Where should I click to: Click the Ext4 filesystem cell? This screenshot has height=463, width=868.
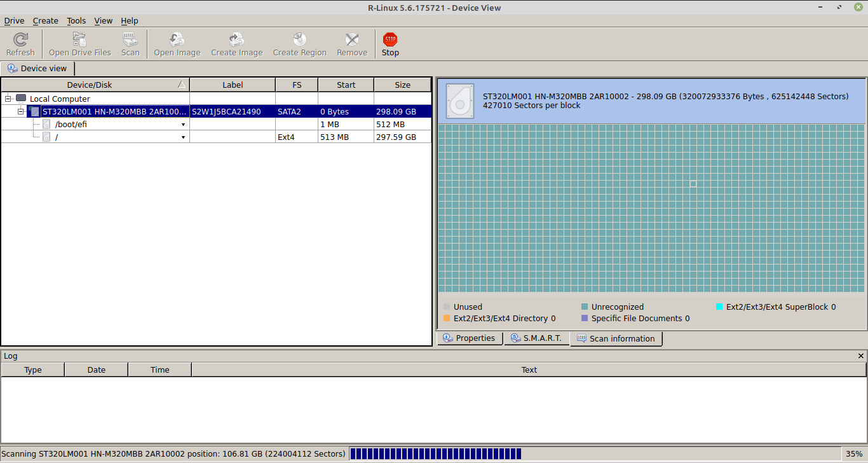[x=297, y=137]
